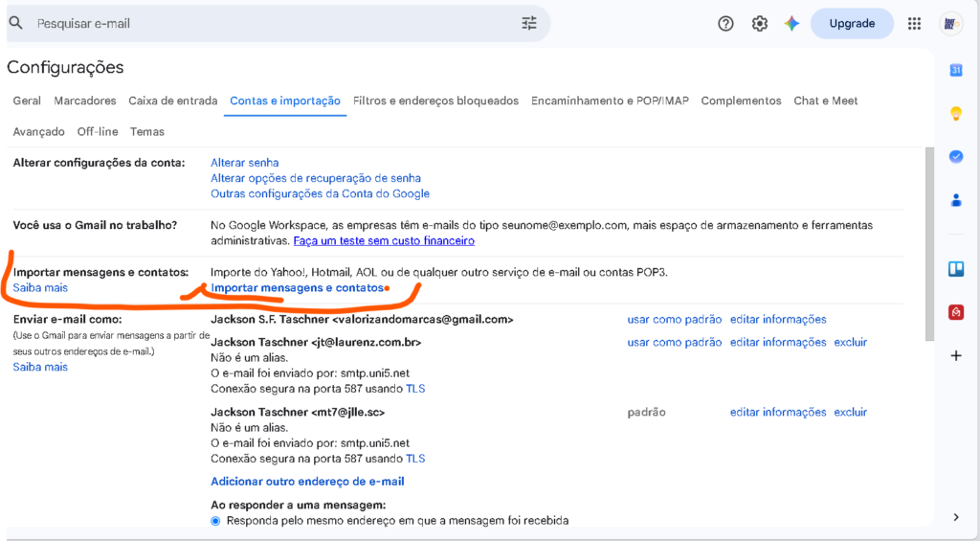Screen dimensions: 980x541
Task: Click the search magnifier icon
Action: click(15, 23)
